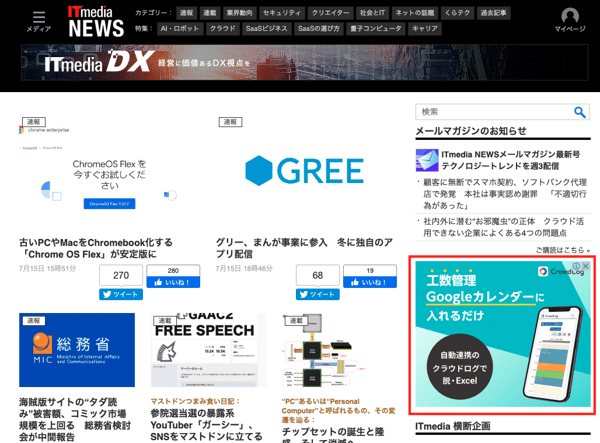
Task: Click the search magnifier icon
Action: pos(580,112)
